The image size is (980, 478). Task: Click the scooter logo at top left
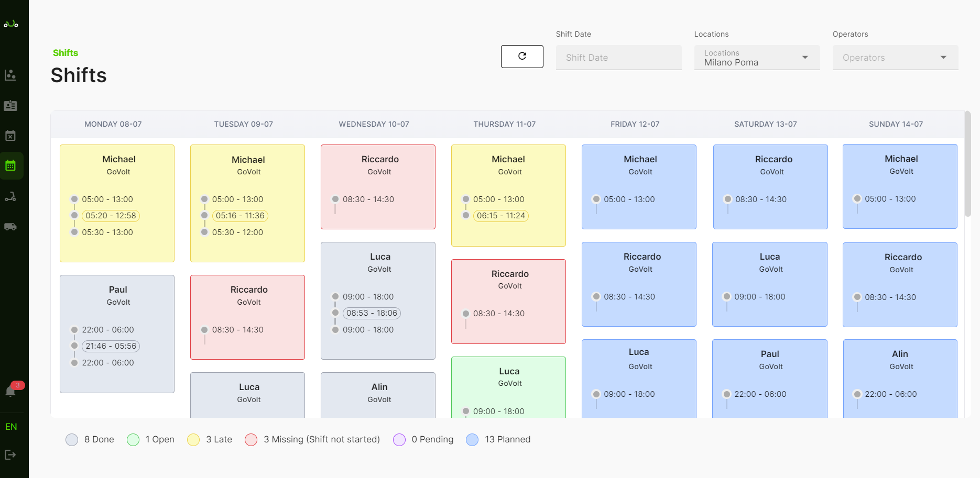pos(11,24)
